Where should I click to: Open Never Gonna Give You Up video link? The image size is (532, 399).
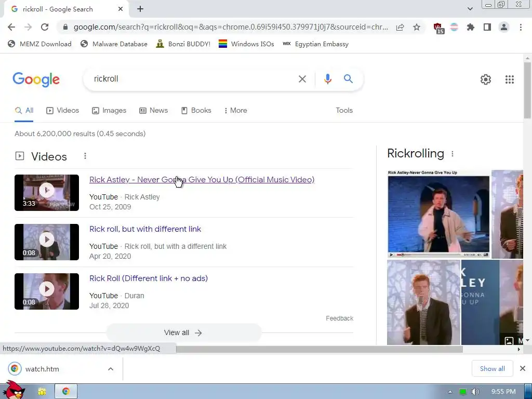click(202, 179)
